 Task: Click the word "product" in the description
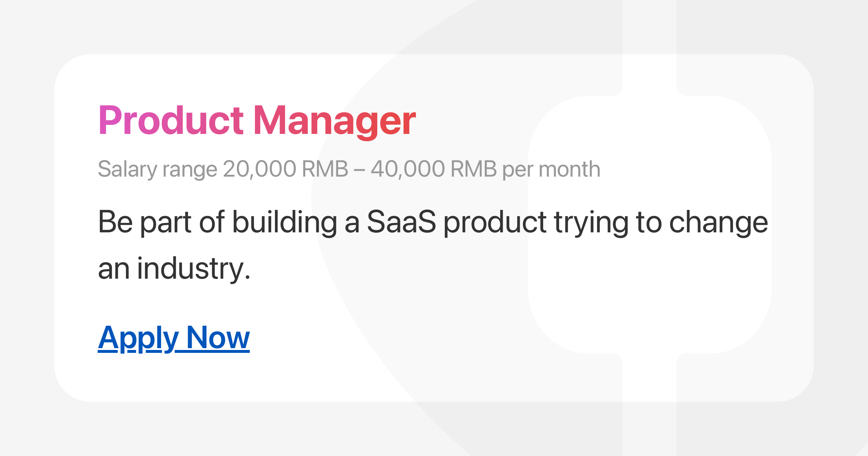(495, 222)
